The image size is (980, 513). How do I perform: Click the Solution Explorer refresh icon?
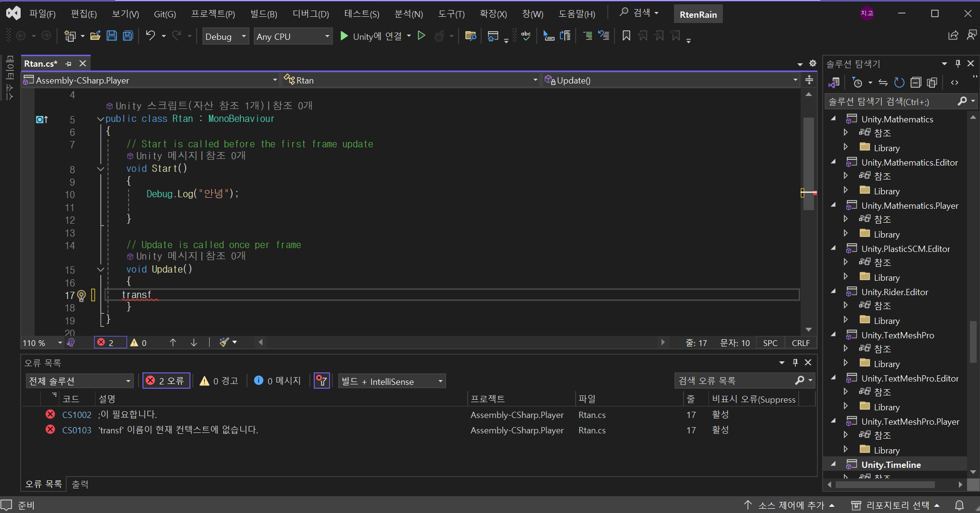tap(899, 83)
